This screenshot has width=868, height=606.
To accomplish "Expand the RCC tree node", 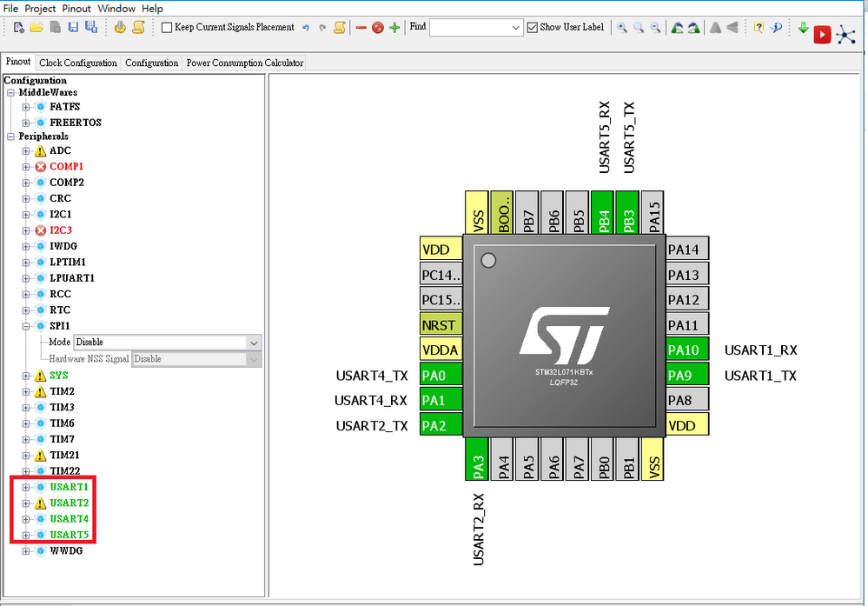I will [25, 294].
